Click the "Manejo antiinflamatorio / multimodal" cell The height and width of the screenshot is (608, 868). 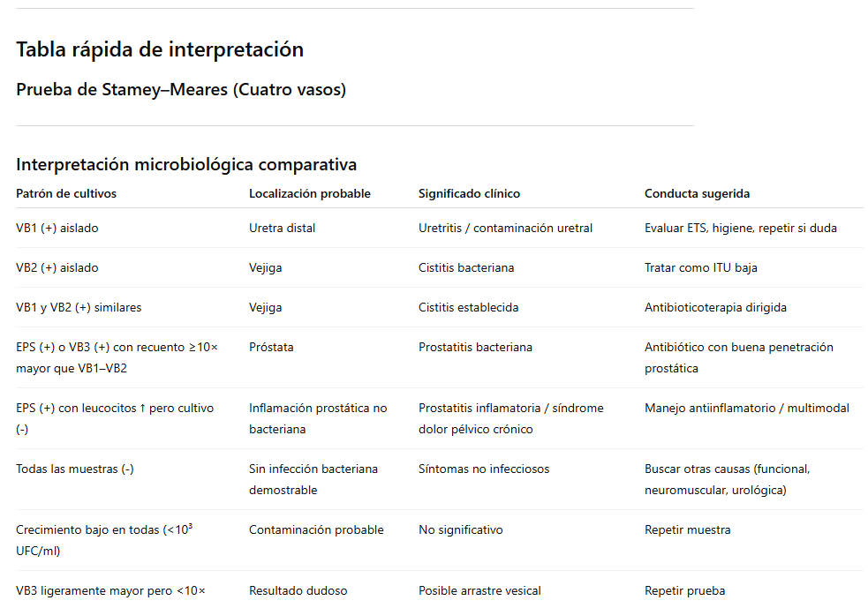[x=747, y=408]
